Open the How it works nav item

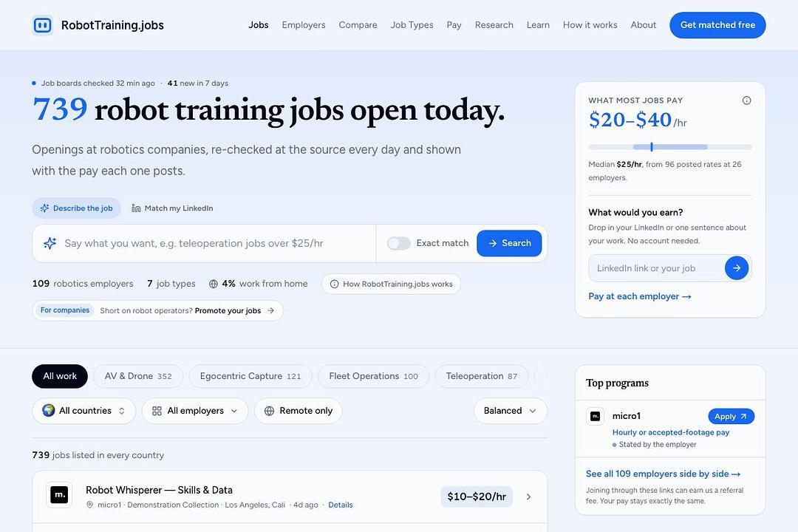coord(590,25)
